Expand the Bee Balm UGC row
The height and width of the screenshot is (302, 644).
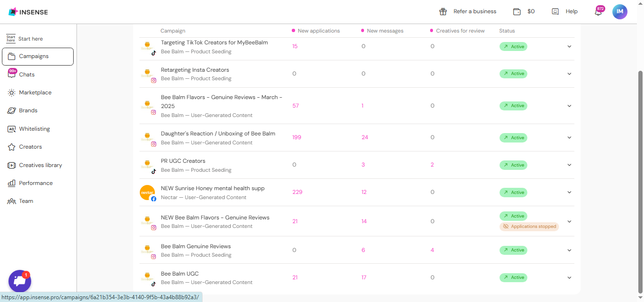coord(569,277)
